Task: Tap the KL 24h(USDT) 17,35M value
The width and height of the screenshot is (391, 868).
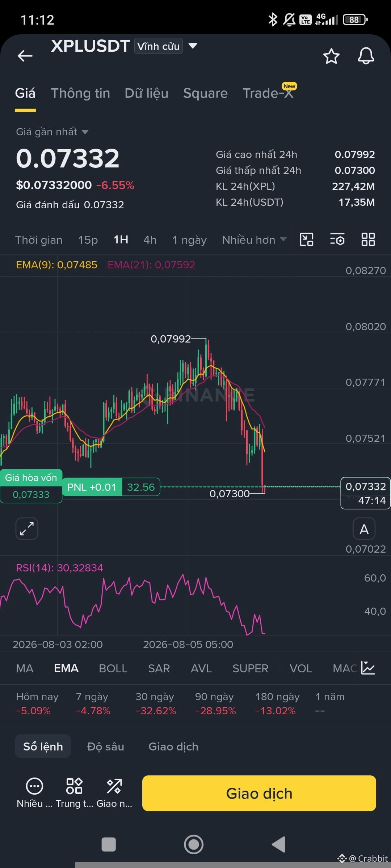Action: [x=357, y=202]
